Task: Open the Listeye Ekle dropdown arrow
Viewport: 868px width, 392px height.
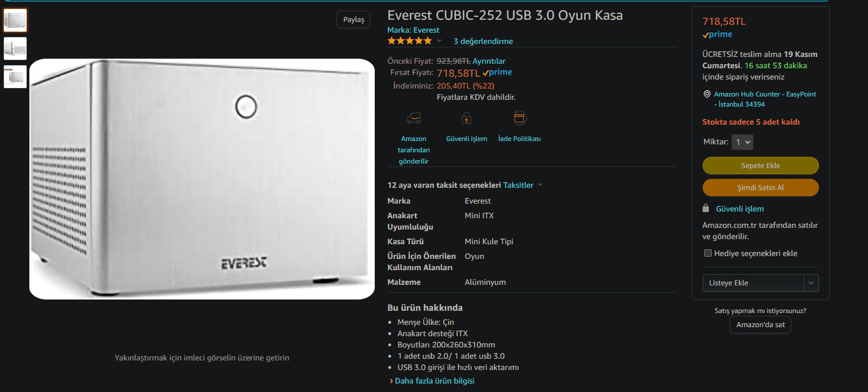Action: coord(811,283)
